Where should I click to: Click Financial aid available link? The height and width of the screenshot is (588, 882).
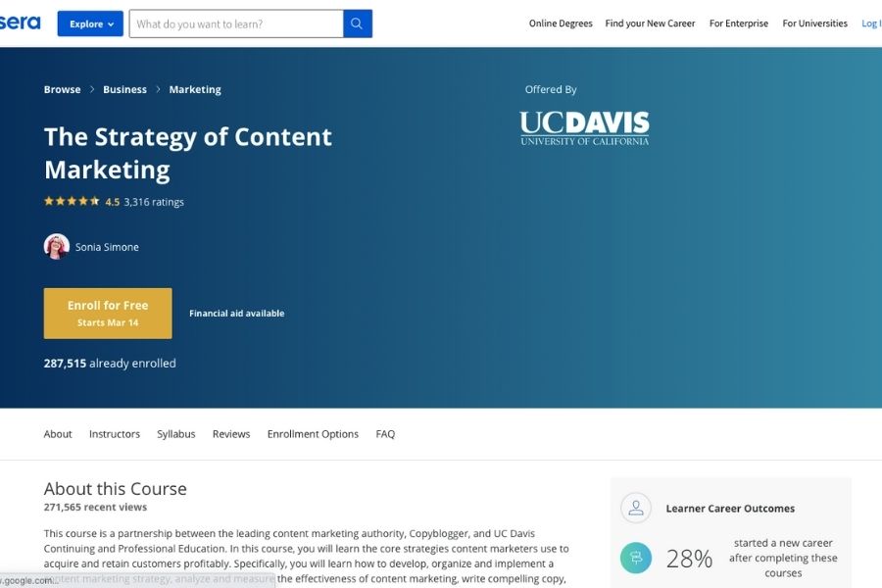click(x=237, y=314)
